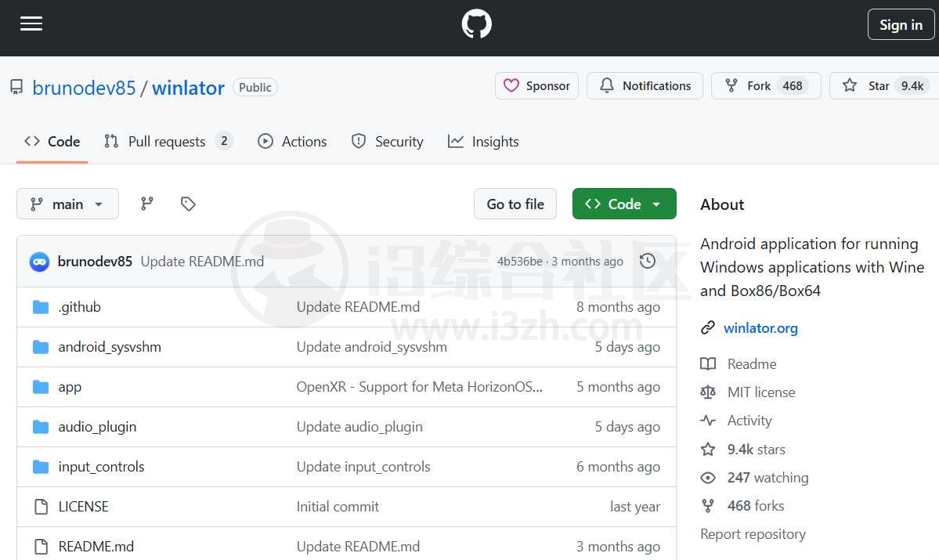
Task: Open 'Update audio_plugin' commit message
Action: tap(359, 426)
